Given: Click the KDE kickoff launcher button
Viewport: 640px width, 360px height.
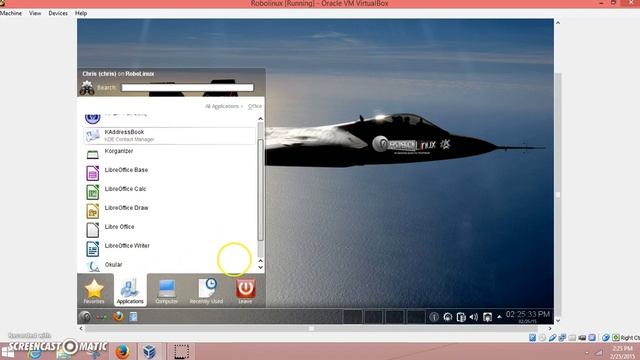Looking at the screenshot, I should (x=85, y=316).
